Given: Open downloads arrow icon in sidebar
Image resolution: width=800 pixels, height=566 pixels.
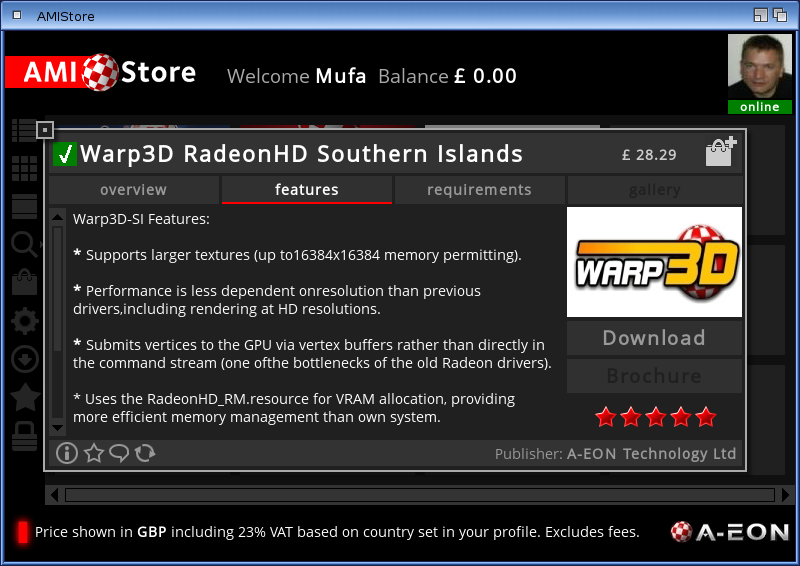Looking at the screenshot, I should 24,358.
